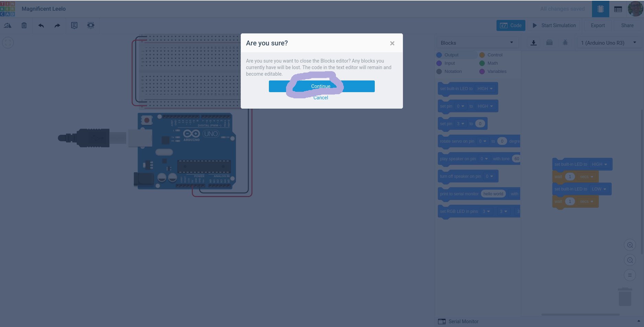Open second pin dropdown in set RGB LED block
The width and height of the screenshot is (644, 327).
pyautogui.click(x=503, y=211)
